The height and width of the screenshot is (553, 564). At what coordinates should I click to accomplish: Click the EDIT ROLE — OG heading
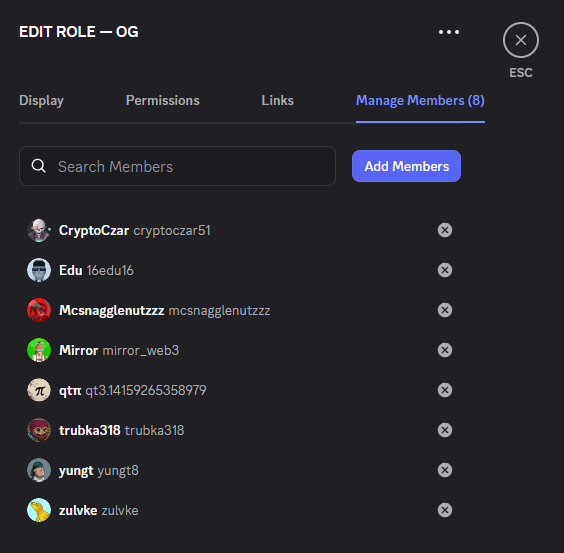click(79, 32)
